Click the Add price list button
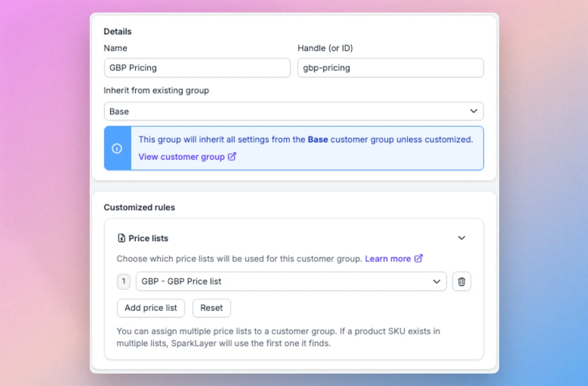588x386 pixels. (x=151, y=308)
